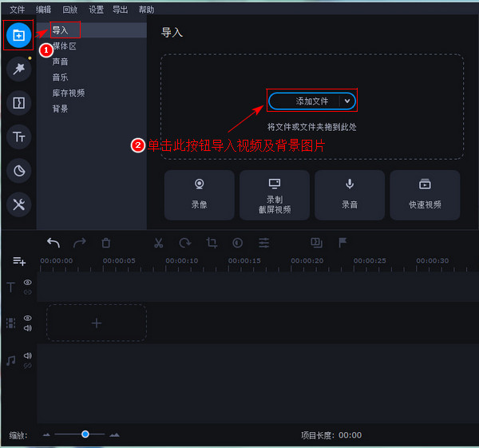Open the 文件 menu
The height and width of the screenshot is (448, 479).
pyautogui.click(x=17, y=10)
